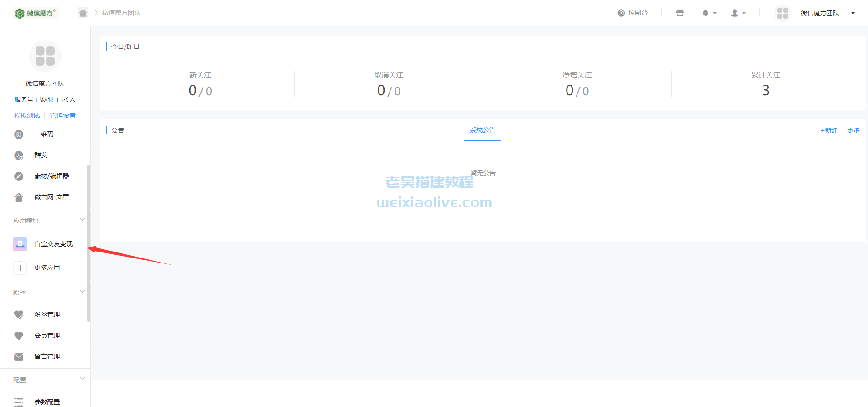Click the home icon in breadcrumb
The width and height of the screenshot is (868, 407).
(x=83, y=13)
